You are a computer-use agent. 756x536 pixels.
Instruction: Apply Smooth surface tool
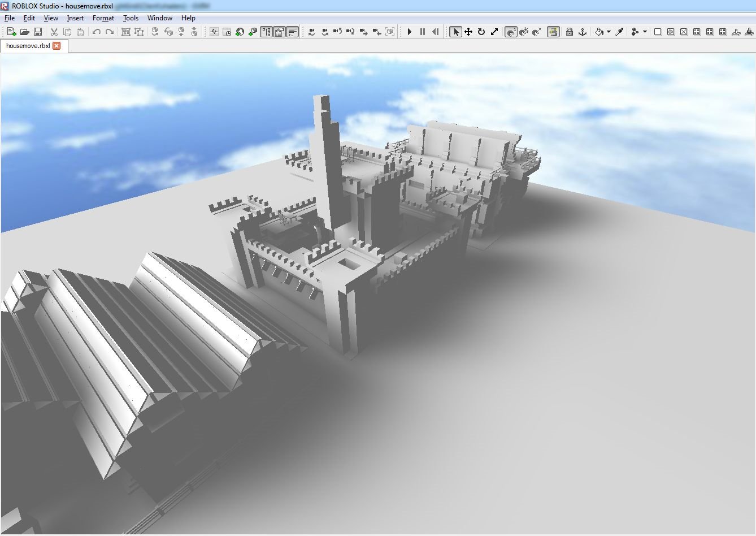(658, 32)
